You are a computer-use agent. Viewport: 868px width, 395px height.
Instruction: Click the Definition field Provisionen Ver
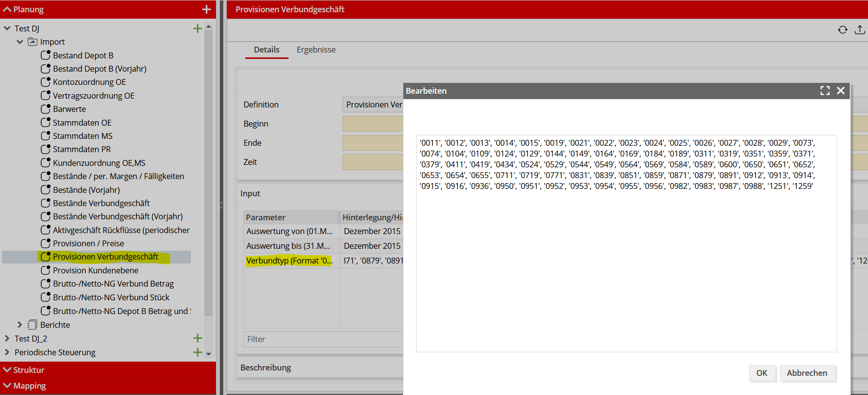(373, 105)
